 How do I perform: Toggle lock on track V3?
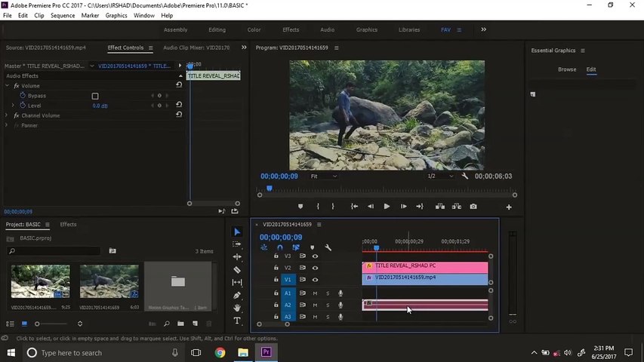[276, 256]
